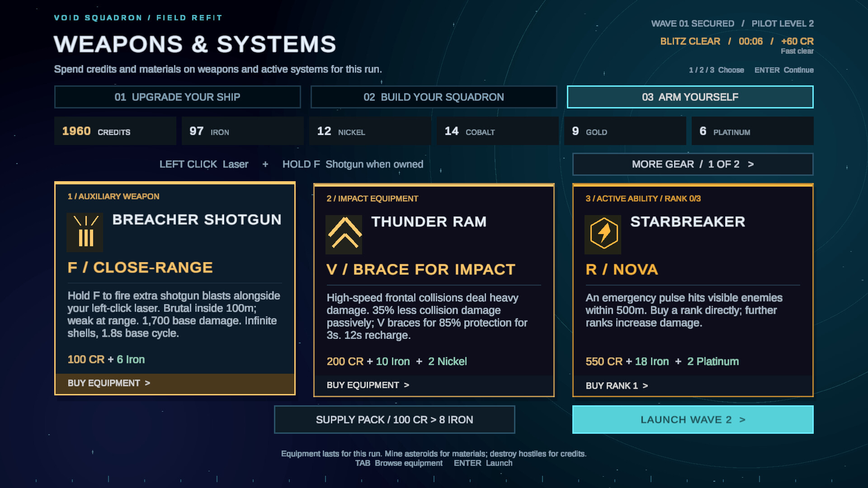The height and width of the screenshot is (488, 868).
Task: Click the V / Brace For Impact label
Action: pos(421,270)
